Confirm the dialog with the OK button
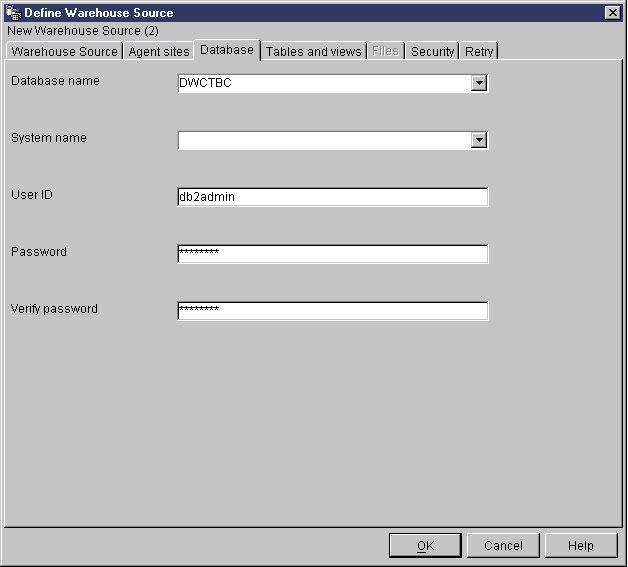 (425, 545)
